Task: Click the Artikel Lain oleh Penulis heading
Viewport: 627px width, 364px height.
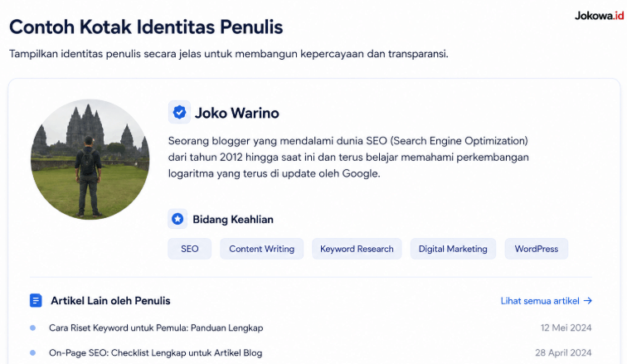Action: coord(110,300)
